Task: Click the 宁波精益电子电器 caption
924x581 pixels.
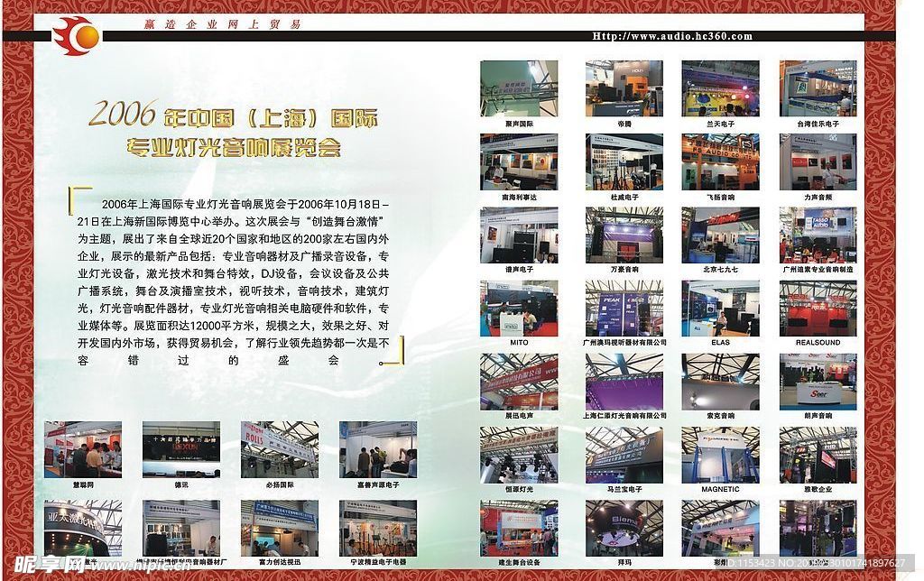Action: 378,562
